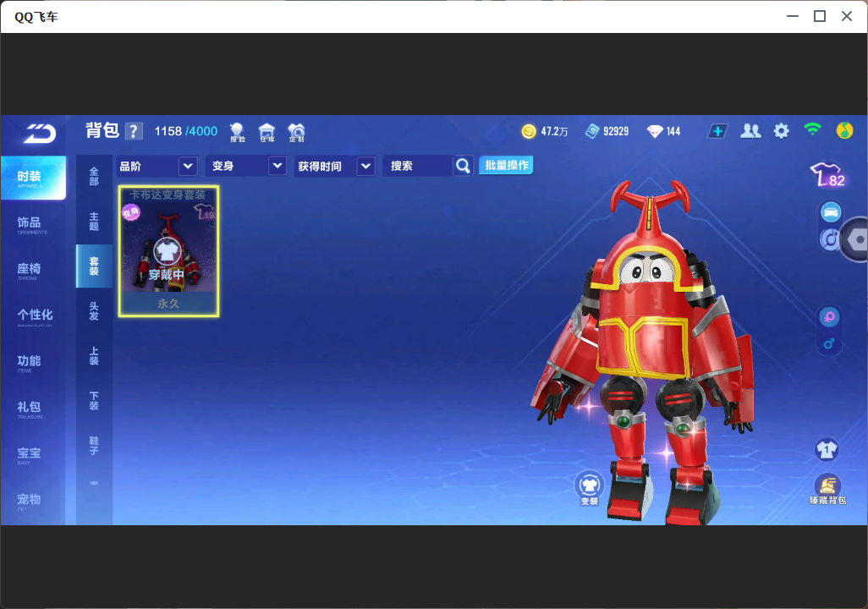Select the 头发 hair sub-tab
Screen dimensions: 868x609
(94, 311)
